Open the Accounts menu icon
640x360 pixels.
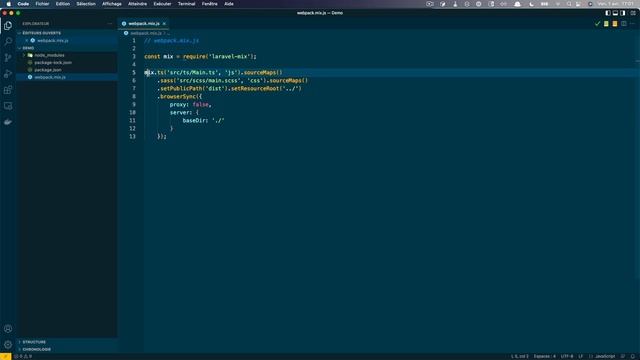coord(8,329)
